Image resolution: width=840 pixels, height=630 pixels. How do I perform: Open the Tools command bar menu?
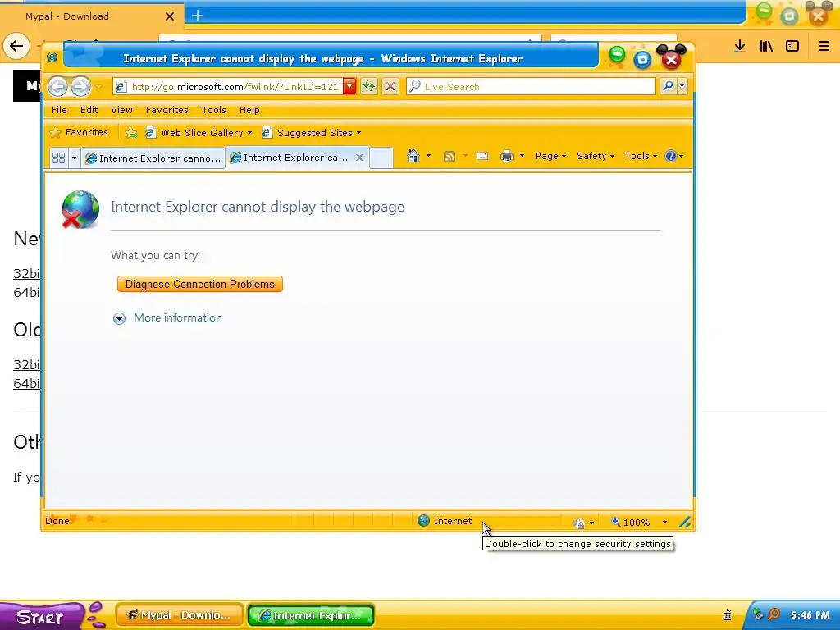click(x=641, y=156)
